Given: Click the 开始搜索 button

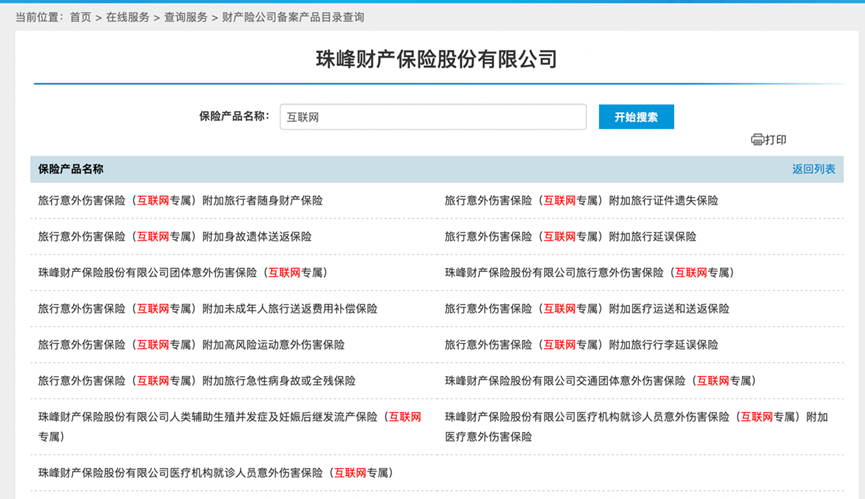Looking at the screenshot, I should pos(636,117).
